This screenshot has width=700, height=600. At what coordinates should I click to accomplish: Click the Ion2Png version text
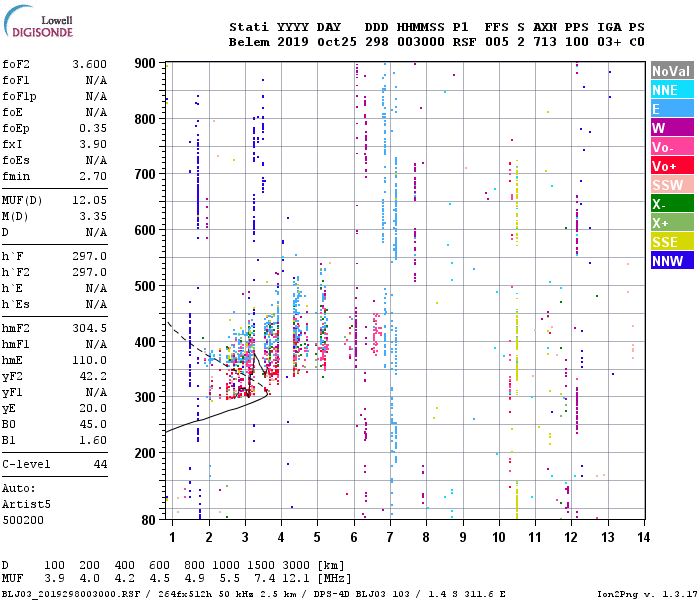click(646, 594)
